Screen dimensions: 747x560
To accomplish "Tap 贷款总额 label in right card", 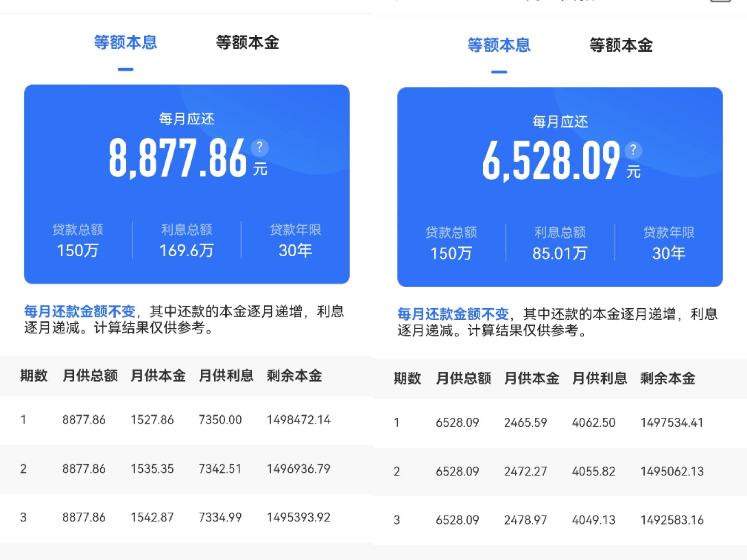I will coord(451,232).
